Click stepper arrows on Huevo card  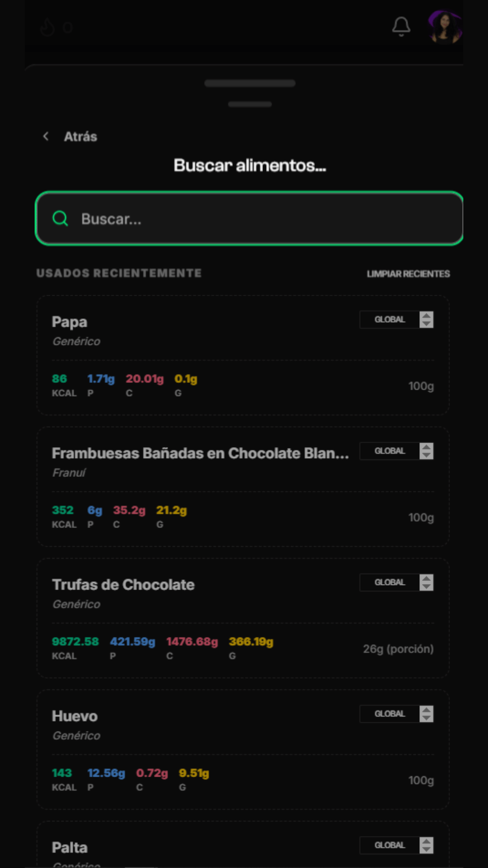pyautogui.click(x=426, y=714)
